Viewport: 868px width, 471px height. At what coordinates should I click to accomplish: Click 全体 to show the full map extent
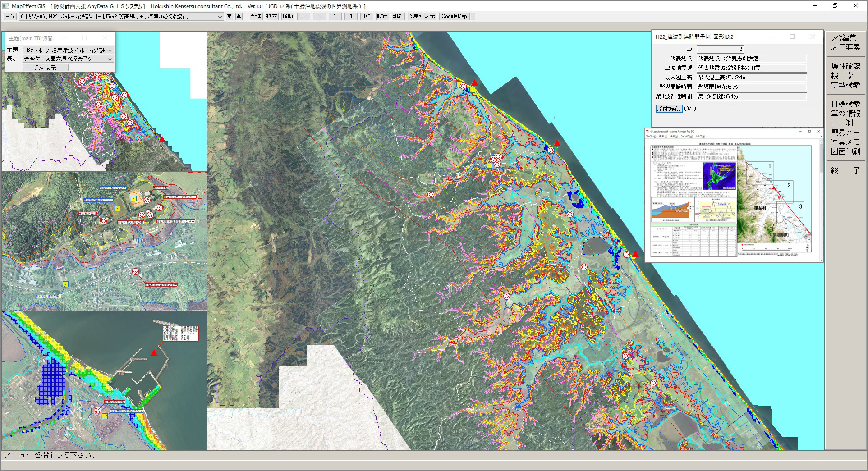point(256,16)
